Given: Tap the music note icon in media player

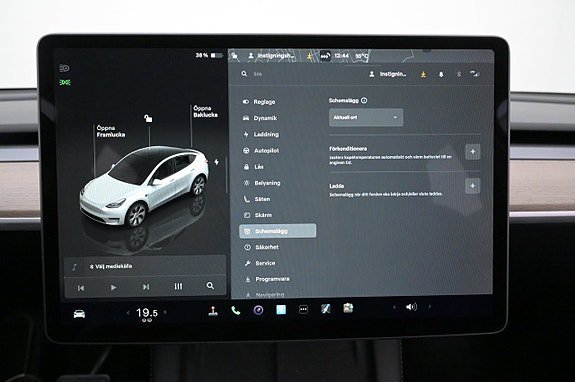Looking at the screenshot, I should (x=74, y=267).
